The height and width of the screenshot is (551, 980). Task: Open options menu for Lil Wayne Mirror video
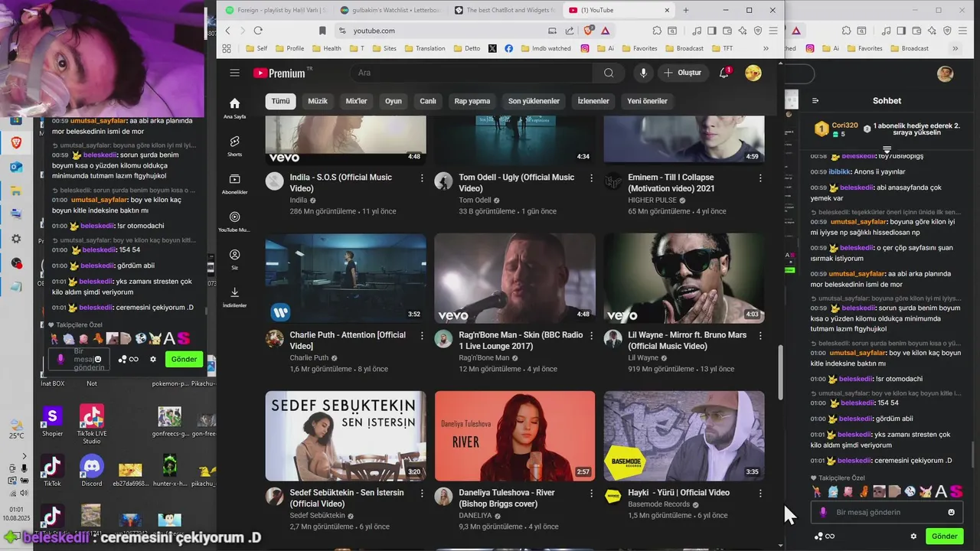click(x=760, y=335)
